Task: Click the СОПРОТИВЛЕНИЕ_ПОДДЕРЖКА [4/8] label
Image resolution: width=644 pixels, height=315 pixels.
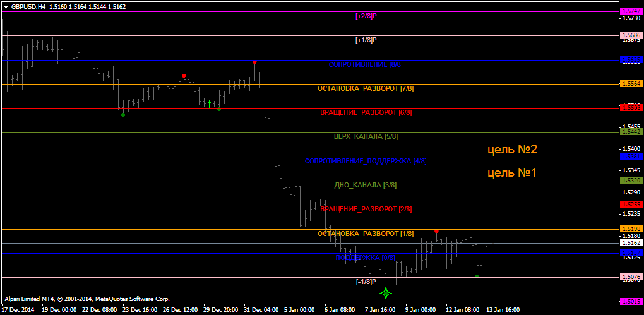Action: (x=366, y=161)
